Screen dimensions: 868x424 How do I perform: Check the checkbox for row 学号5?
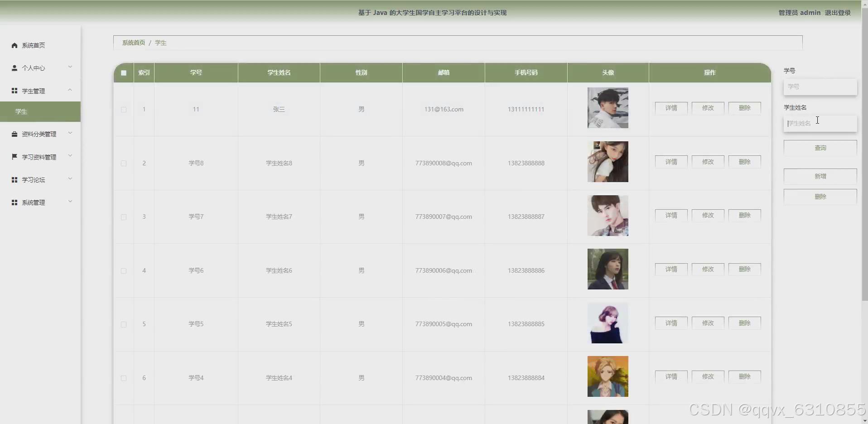coord(124,324)
